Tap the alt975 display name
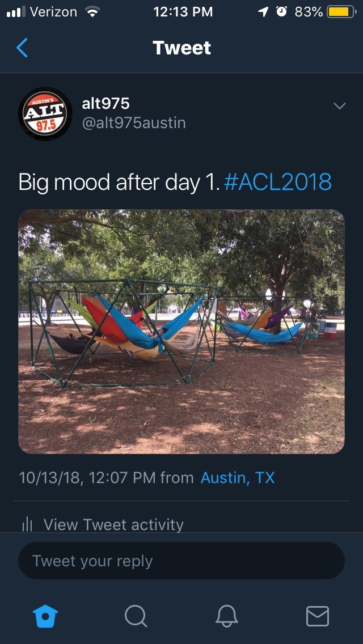 tap(105, 104)
